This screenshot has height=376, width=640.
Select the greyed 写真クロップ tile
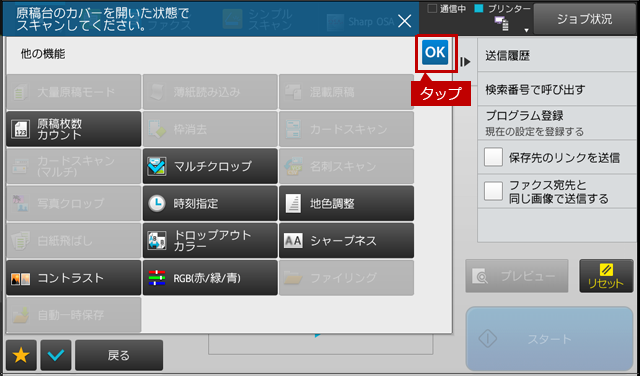point(73,203)
